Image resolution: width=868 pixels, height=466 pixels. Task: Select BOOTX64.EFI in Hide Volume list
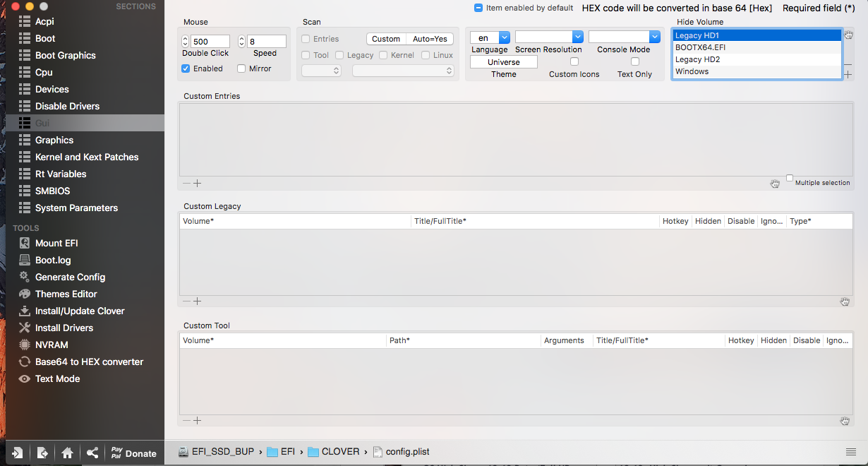point(757,47)
